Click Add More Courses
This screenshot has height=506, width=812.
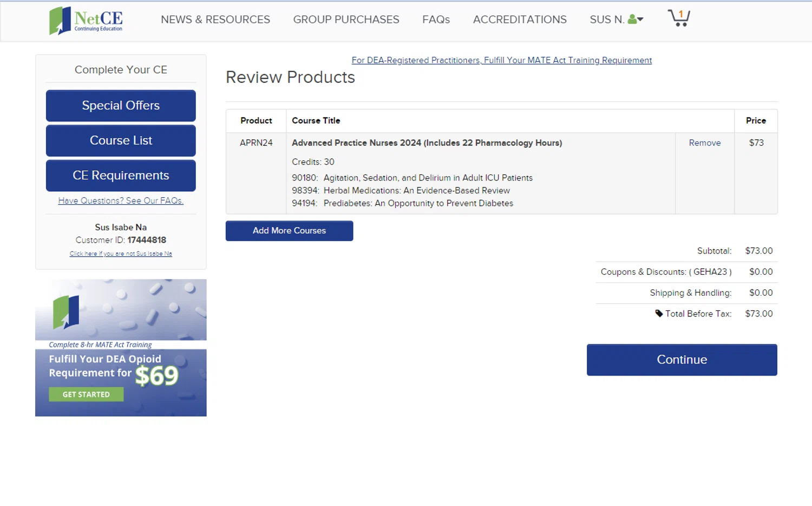(289, 231)
